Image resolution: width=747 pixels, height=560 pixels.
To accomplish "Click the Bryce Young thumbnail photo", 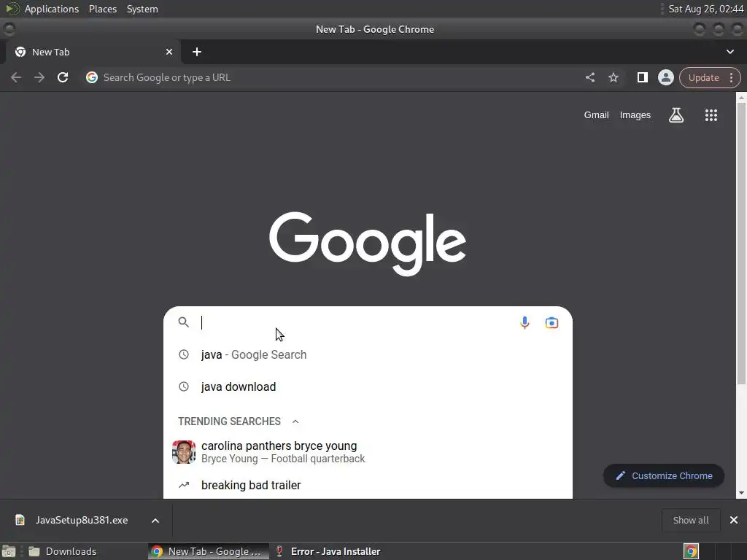I will (184, 452).
